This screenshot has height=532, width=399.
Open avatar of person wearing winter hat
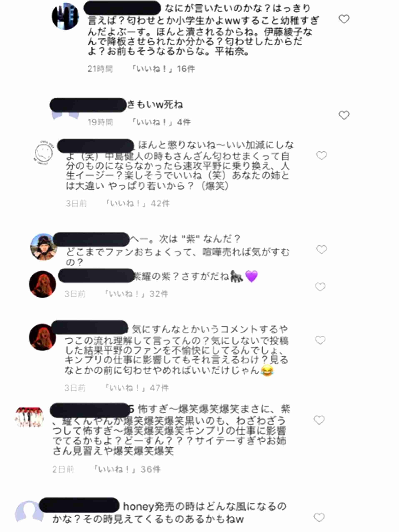[43, 247]
